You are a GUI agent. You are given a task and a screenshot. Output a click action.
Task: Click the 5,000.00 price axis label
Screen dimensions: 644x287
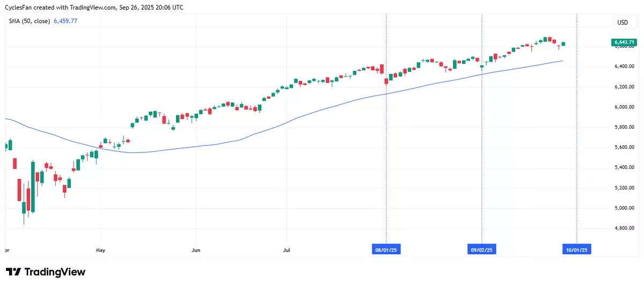pos(624,208)
